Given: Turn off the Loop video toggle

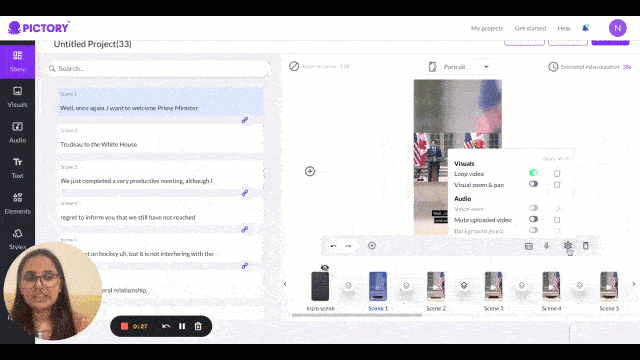Looking at the screenshot, I should [x=533, y=173].
